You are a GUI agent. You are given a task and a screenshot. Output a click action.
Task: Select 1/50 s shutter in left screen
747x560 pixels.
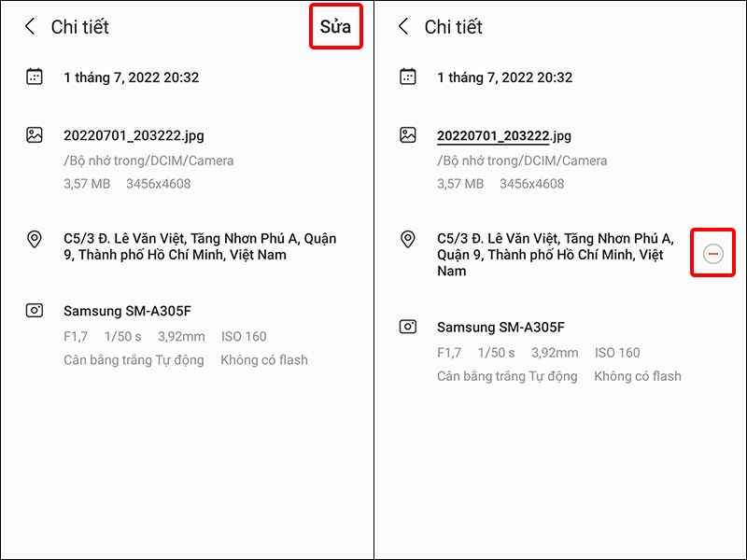pos(123,337)
